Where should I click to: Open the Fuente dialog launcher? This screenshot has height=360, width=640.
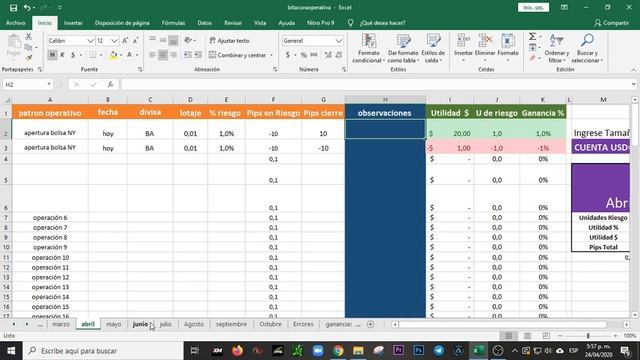(140, 70)
